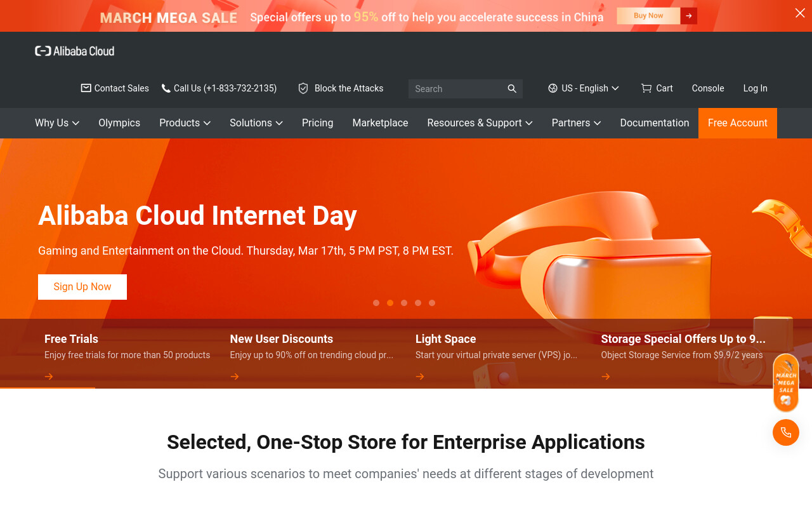The height and width of the screenshot is (508, 812).
Task: Click the arrow under Free Trials
Action: (49, 377)
